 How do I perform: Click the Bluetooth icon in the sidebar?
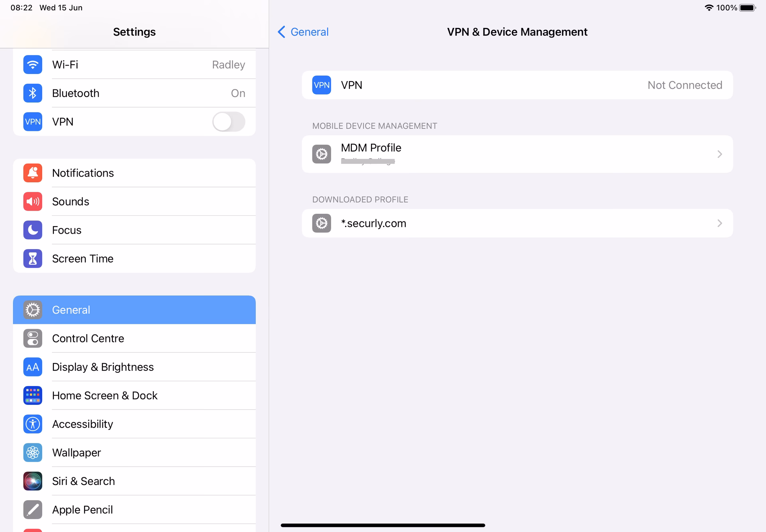(x=32, y=93)
